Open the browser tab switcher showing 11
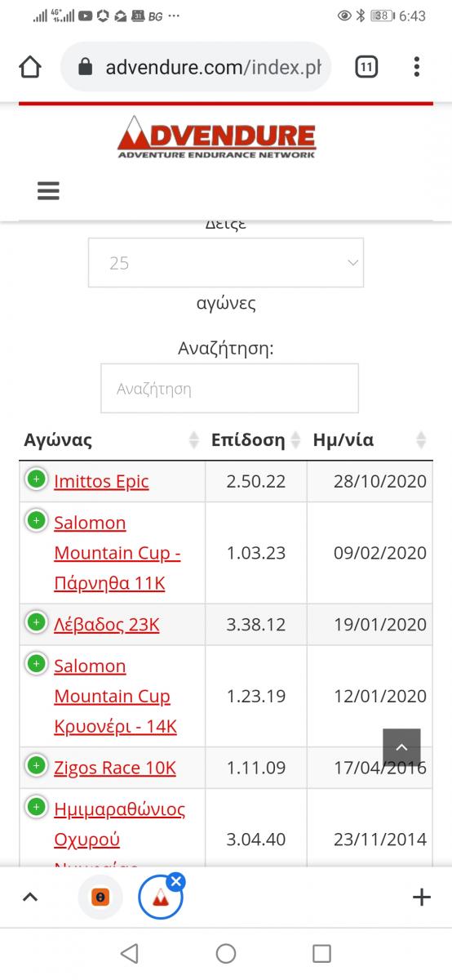 [366, 67]
